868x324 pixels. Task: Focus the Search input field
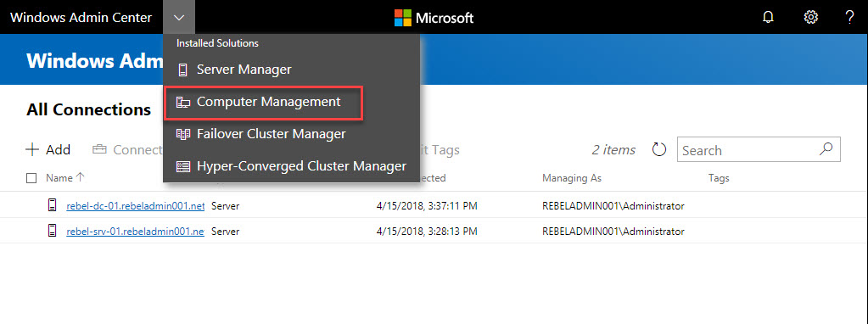(x=759, y=150)
